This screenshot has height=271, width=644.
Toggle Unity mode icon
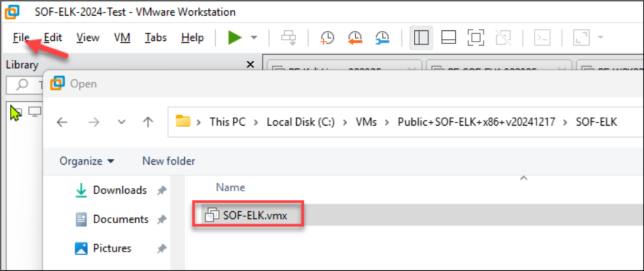click(503, 38)
